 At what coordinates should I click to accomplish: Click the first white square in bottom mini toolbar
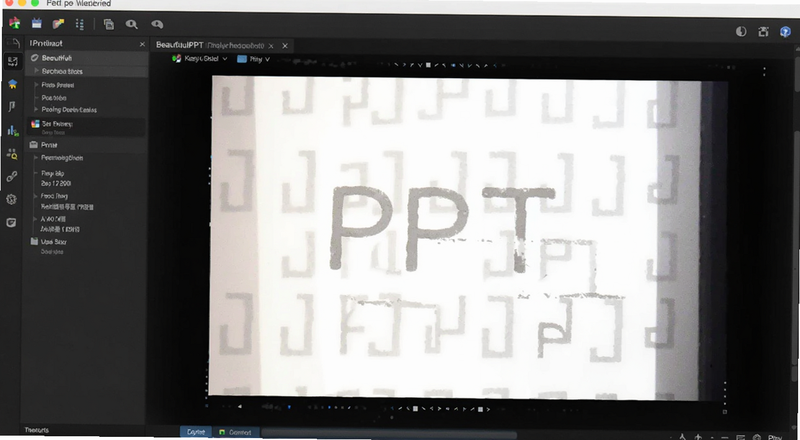(415, 409)
